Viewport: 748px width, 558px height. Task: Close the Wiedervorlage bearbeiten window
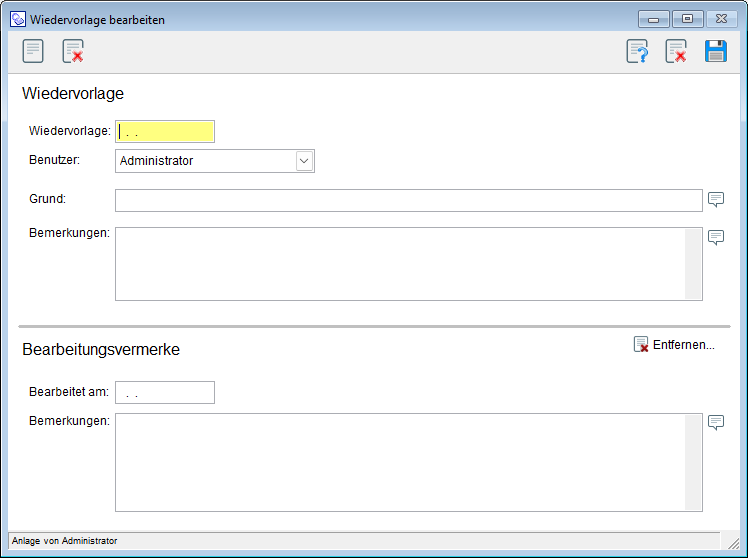pyautogui.click(x=720, y=19)
